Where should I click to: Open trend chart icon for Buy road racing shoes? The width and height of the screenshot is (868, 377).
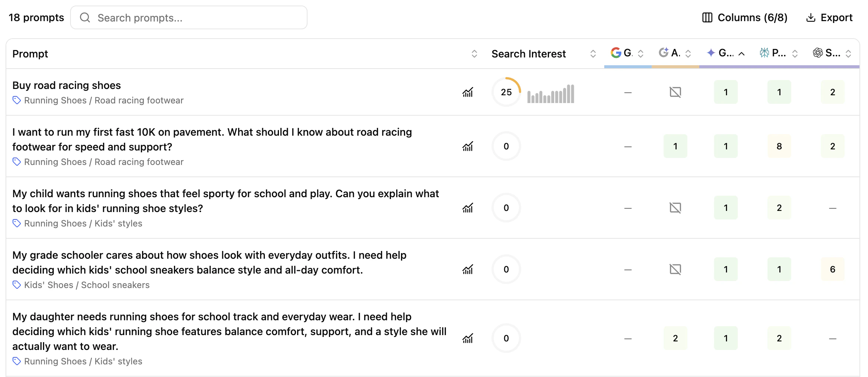[468, 92]
